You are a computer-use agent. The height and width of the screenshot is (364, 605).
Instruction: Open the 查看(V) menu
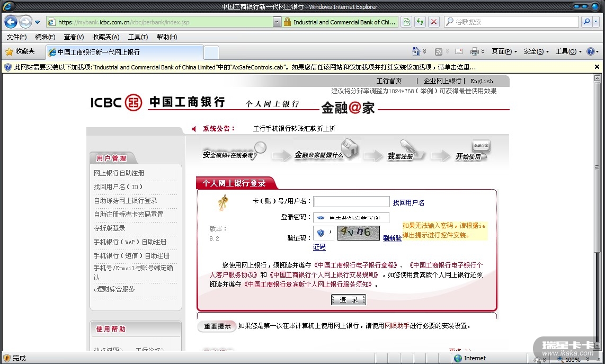pyautogui.click(x=74, y=37)
